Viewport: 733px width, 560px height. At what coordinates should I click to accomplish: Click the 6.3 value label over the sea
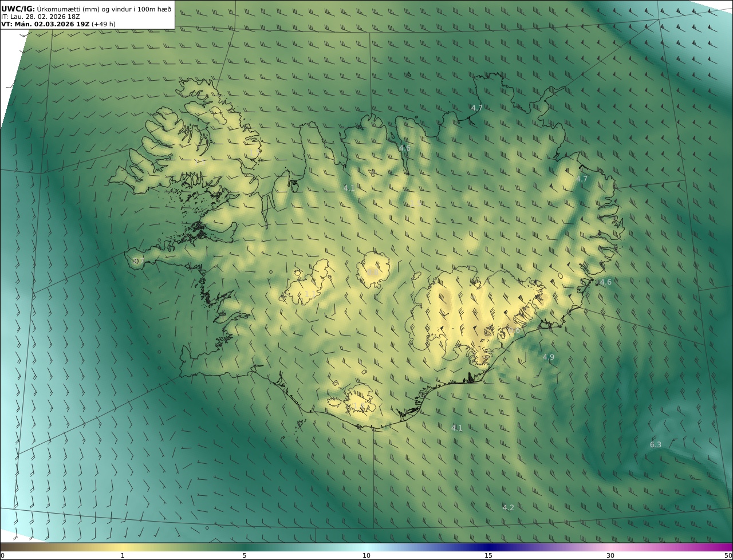(x=656, y=445)
